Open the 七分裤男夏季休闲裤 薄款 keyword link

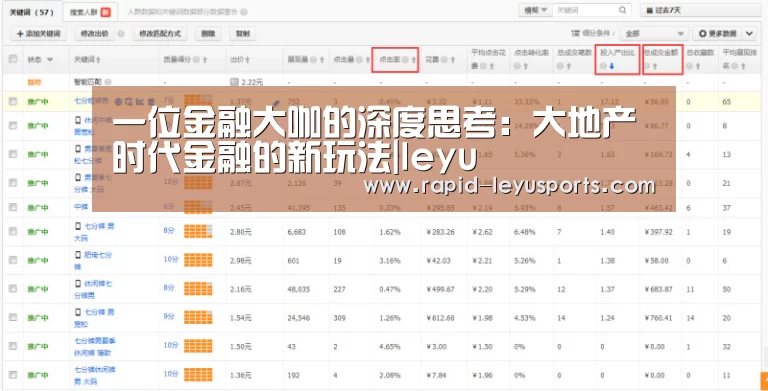(x=95, y=346)
